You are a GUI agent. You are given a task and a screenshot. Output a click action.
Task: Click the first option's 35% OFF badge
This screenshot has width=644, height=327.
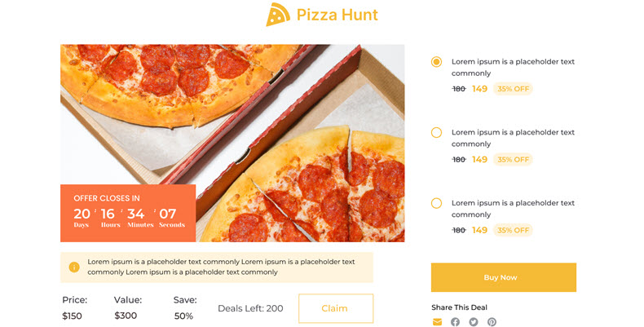pyautogui.click(x=513, y=89)
